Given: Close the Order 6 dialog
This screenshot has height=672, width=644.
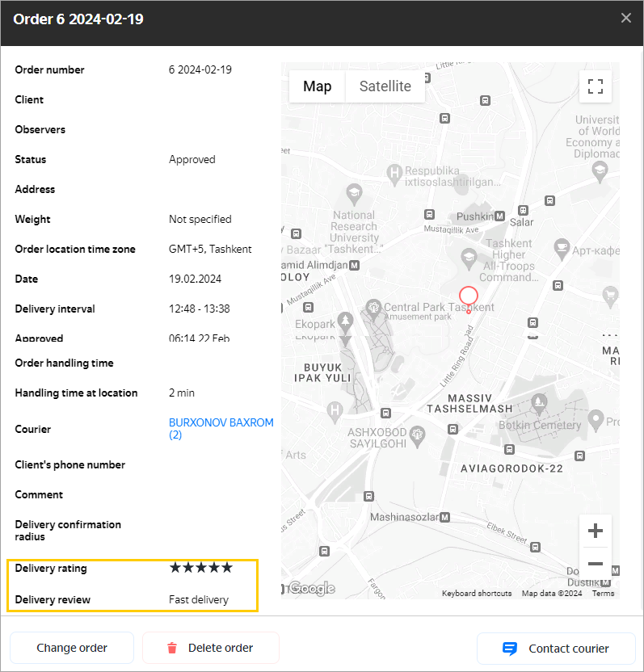Looking at the screenshot, I should point(626,19).
